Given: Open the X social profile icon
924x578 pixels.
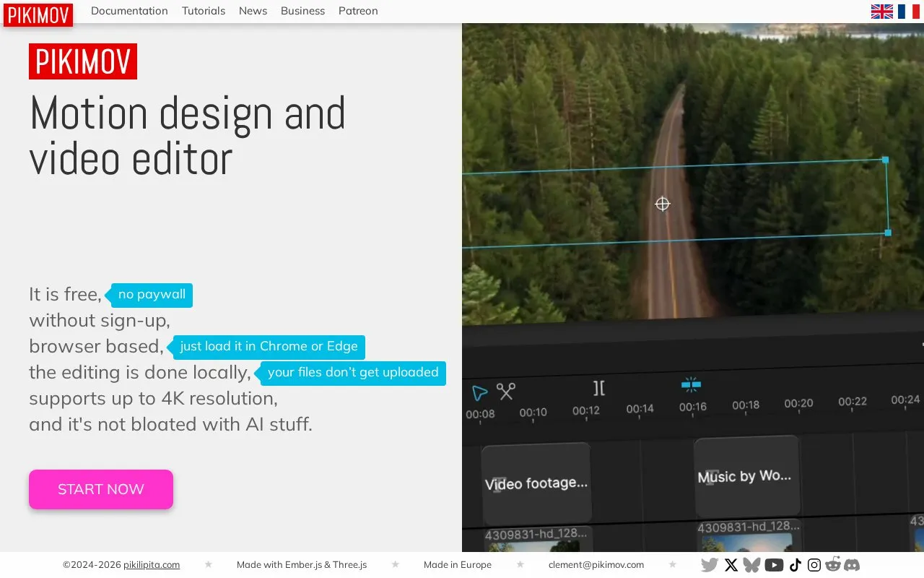Looking at the screenshot, I should (731, 565).
